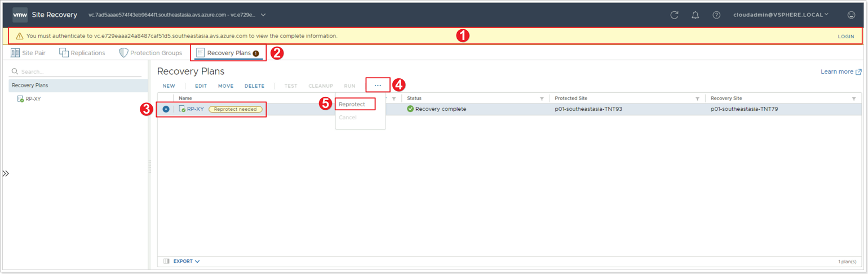Viewport: 868px width, 274px height.
Task: Open the RP-XY plan link in table
Action: (x=196, y=109)
